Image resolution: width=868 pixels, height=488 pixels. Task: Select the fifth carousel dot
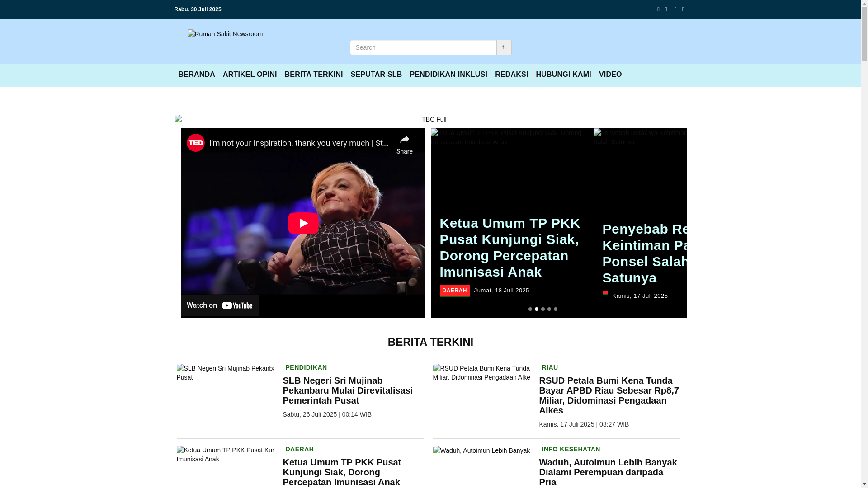[556, 309]
